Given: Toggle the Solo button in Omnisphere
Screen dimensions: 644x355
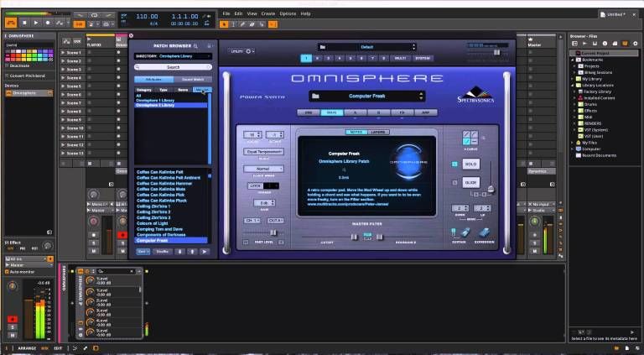Looking at the screenshot, I should 470,164.
